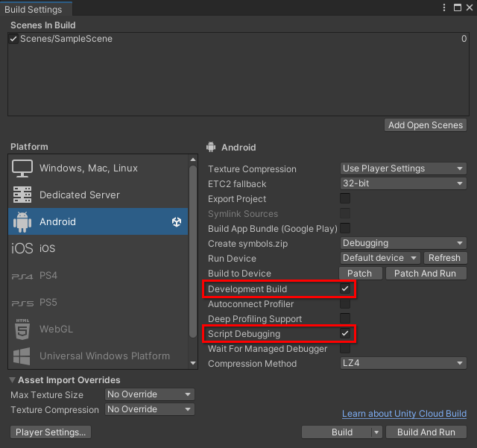Uncheck the Development Build checkbox
The width and height of the screenshot is (477, 448).
tap(345, 288)
